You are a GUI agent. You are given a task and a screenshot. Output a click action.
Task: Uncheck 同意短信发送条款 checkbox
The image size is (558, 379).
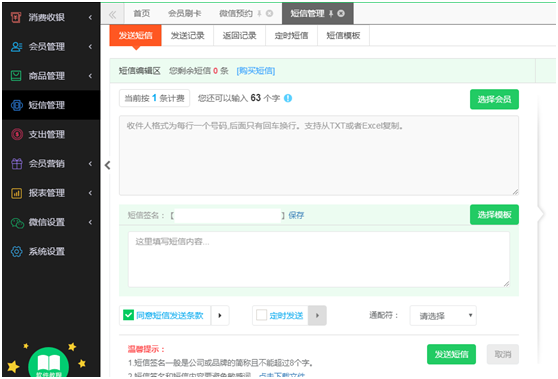pyautogui.click(x=128, y=315)
